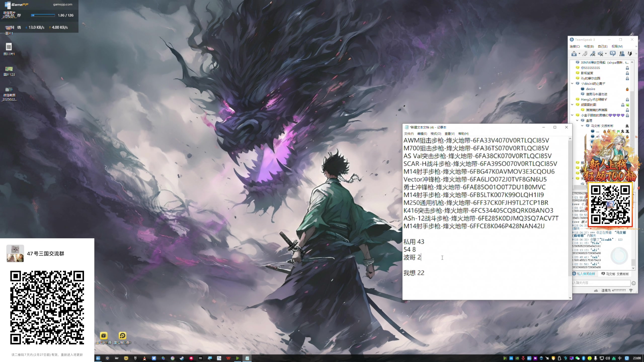The image size is (644, 362).
Task: Select the Hang2y channel row
Action: [594, 99]
